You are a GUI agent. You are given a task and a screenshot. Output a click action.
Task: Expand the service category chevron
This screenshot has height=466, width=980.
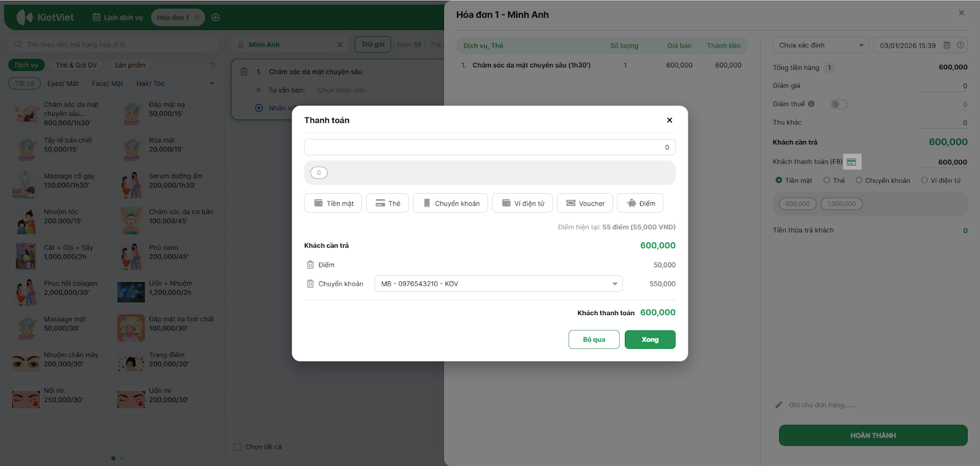213,83
